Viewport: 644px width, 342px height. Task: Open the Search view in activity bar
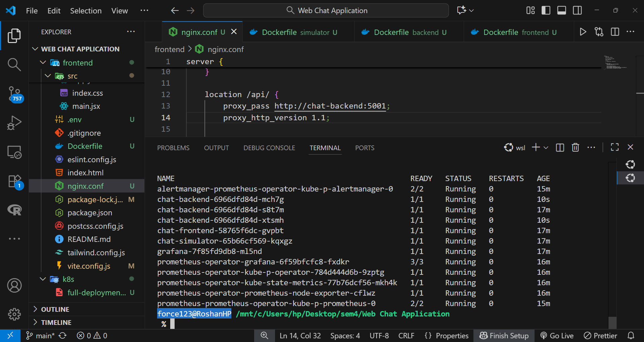(14, 64)
